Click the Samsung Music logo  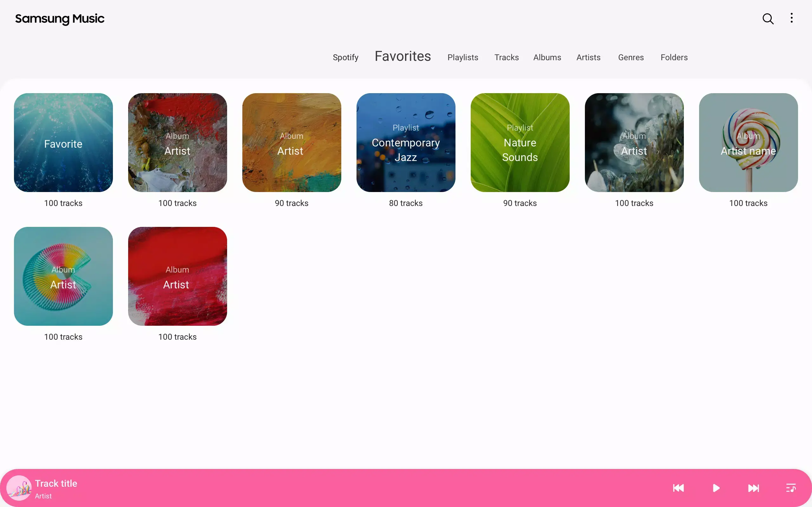(x=59, y=19)
